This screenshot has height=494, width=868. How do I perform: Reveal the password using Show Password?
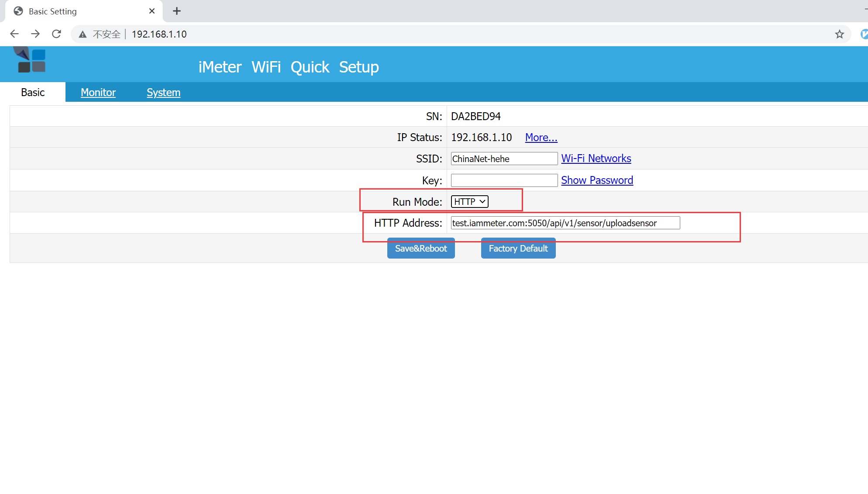pyautogui.click(x=597, y=180)
